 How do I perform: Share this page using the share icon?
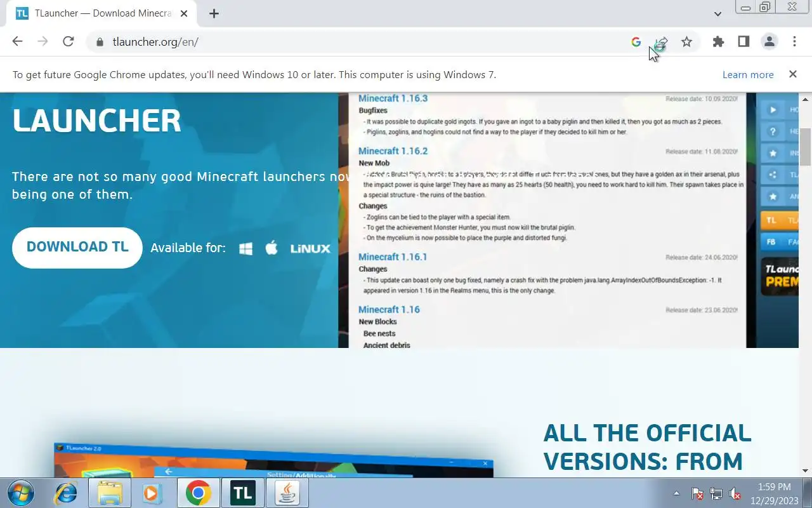click(x=661, y=42)
